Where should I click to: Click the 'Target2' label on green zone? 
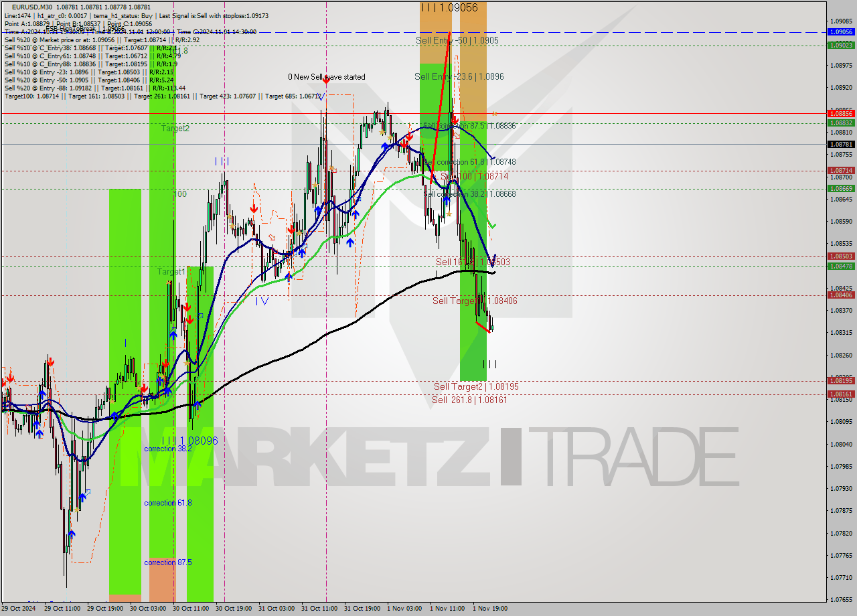(x=175, y=128)
